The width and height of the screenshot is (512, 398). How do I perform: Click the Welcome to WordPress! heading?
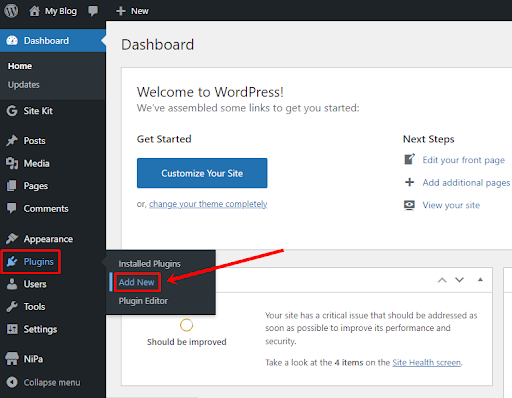coord(210,92)
